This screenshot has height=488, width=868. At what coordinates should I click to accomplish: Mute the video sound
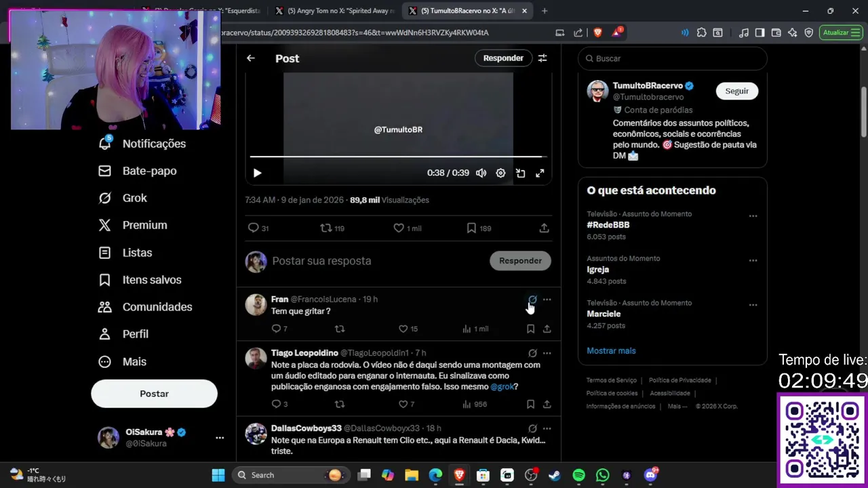481,173
